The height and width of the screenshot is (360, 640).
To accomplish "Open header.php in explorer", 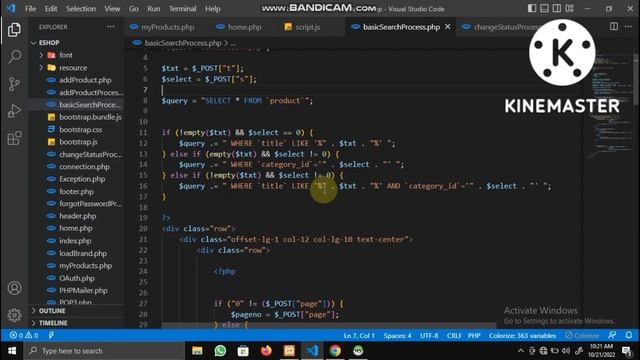I will (x=78, y=216).
